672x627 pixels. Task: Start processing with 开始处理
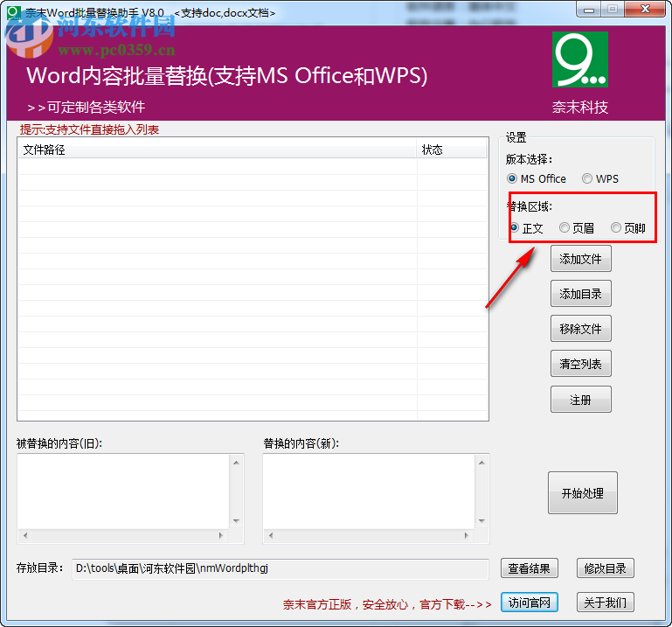tap(583, 492)
